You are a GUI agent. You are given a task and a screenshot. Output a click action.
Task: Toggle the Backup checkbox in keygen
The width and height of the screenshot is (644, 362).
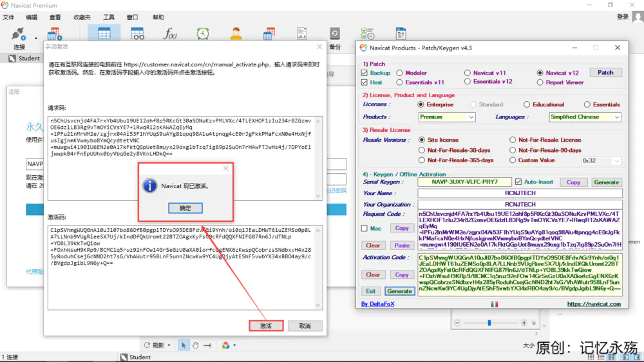(x=365, y=73)
